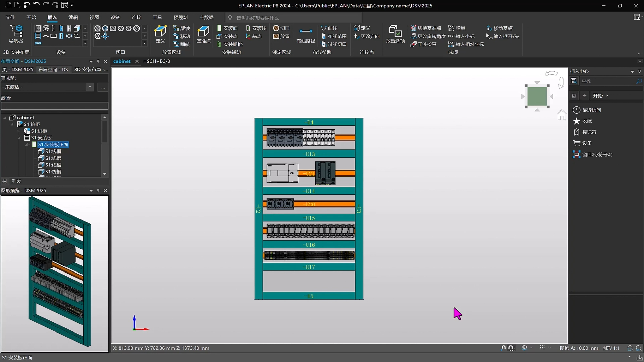Collapse the S1:安装板 tree node
Image resolution: width=644 pixels, height=362 pixels.
pyautogui.click(x=19, y=138)
